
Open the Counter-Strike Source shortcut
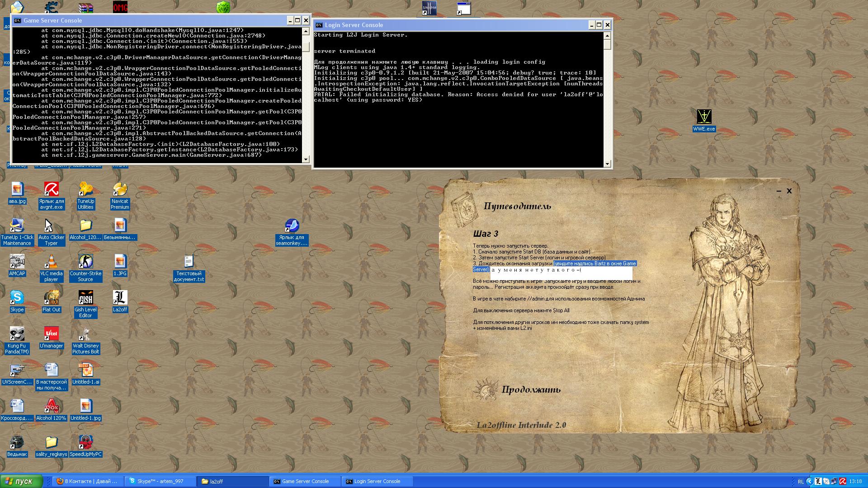pos(85,262)
